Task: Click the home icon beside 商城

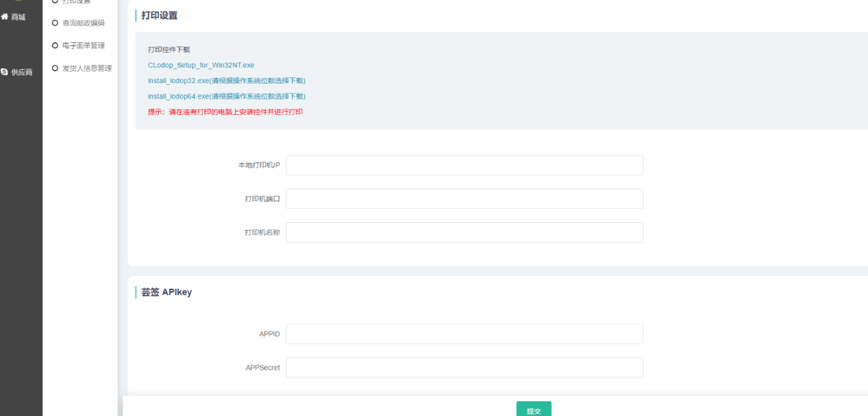Action: (x=4, y=17)
